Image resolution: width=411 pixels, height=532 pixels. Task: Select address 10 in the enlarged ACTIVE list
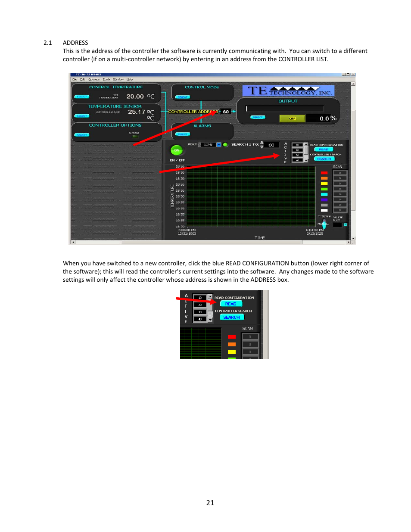[x=200, y=298]
